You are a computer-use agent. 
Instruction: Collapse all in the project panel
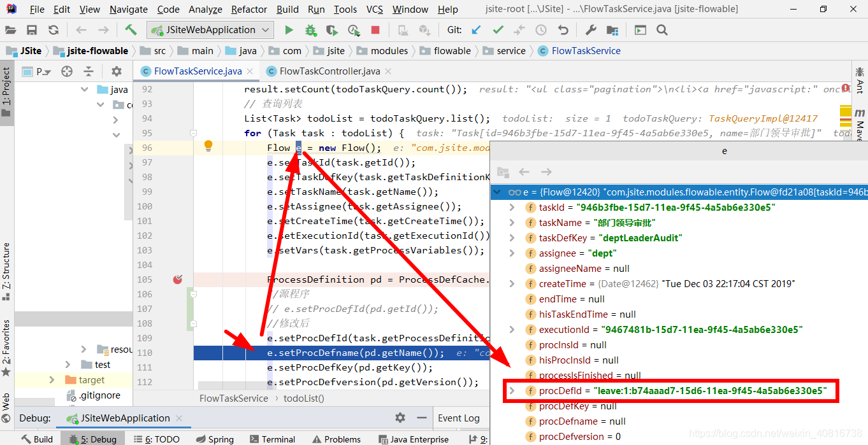[89, 71]
